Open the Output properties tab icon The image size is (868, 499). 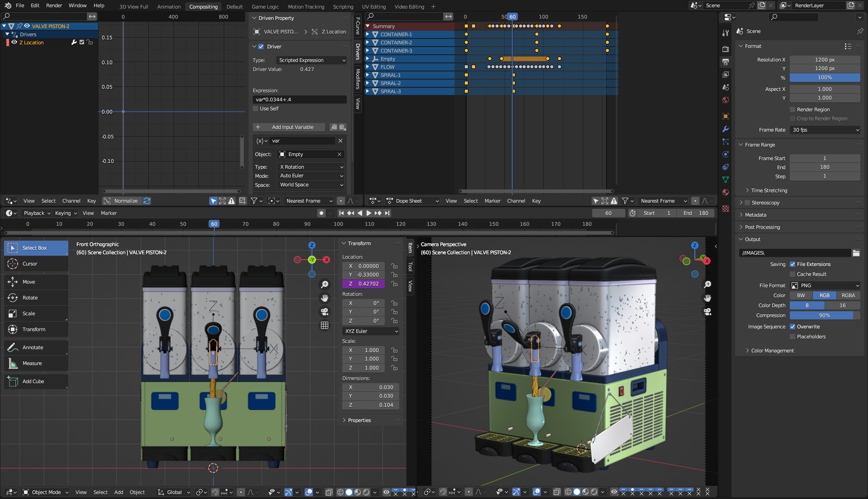pos(725,62)
